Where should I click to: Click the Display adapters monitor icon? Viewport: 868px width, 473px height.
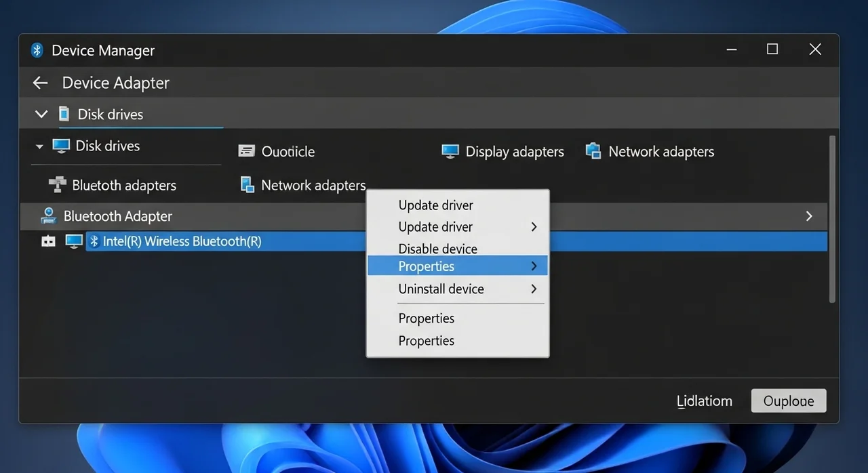450,151
